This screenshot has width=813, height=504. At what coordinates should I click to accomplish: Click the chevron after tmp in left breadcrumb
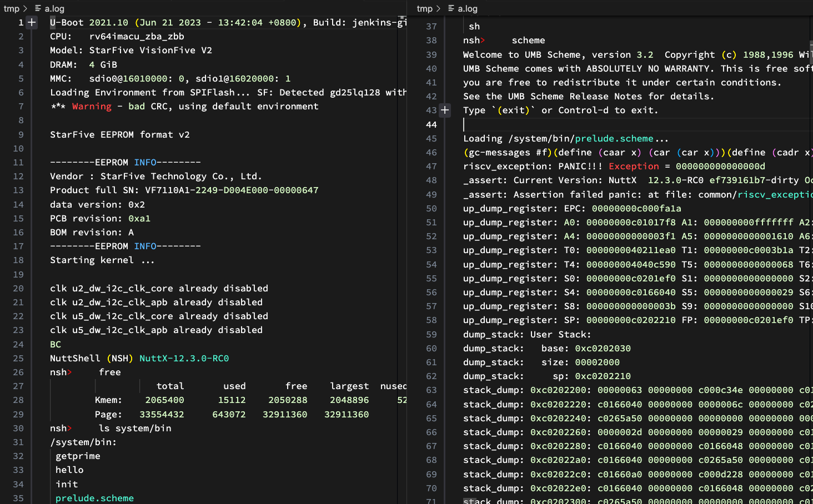(x=26, y=9)
